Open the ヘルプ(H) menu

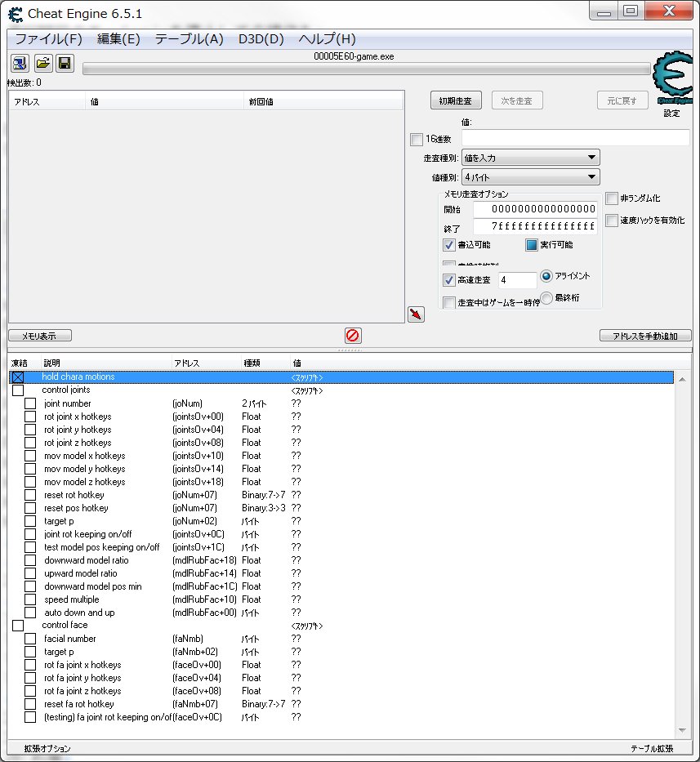[328, 39]
